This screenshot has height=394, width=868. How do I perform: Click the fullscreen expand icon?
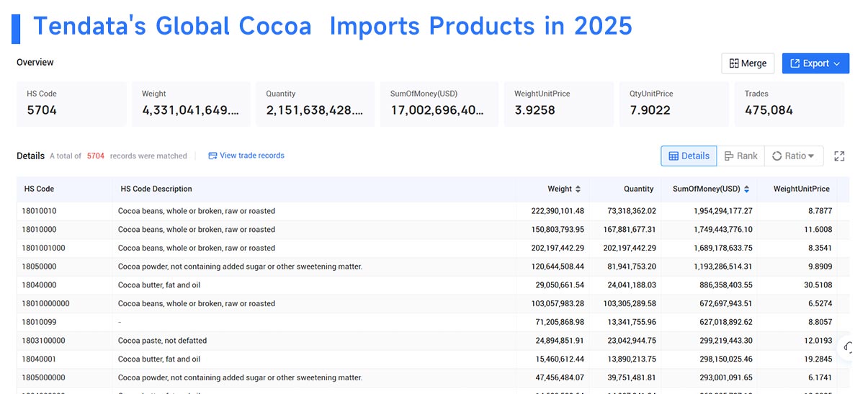[839, 156]
